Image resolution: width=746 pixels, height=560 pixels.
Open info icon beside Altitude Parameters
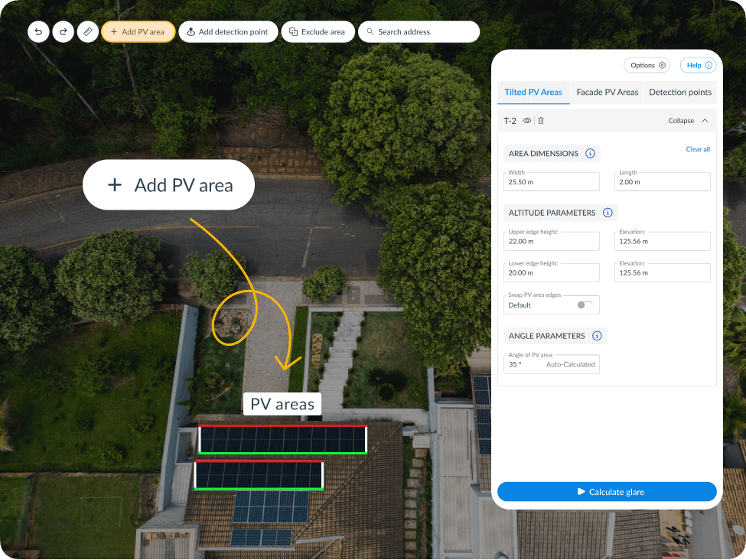coord(608,213)
